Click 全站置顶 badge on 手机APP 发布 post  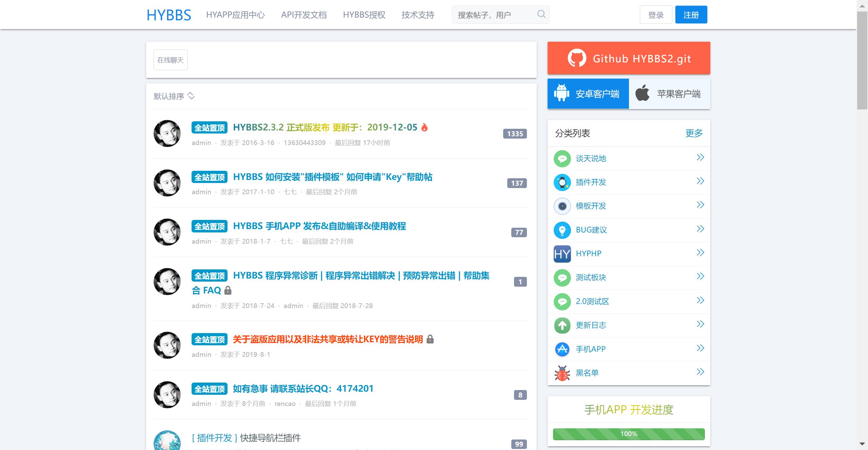click(210, 226)
